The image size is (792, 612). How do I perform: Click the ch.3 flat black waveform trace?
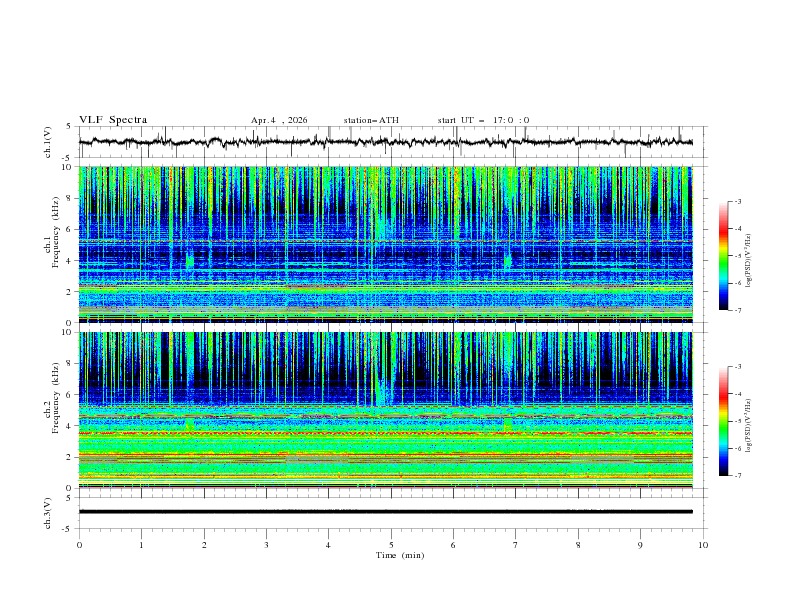pyautogui.click(x=385, y=512)
